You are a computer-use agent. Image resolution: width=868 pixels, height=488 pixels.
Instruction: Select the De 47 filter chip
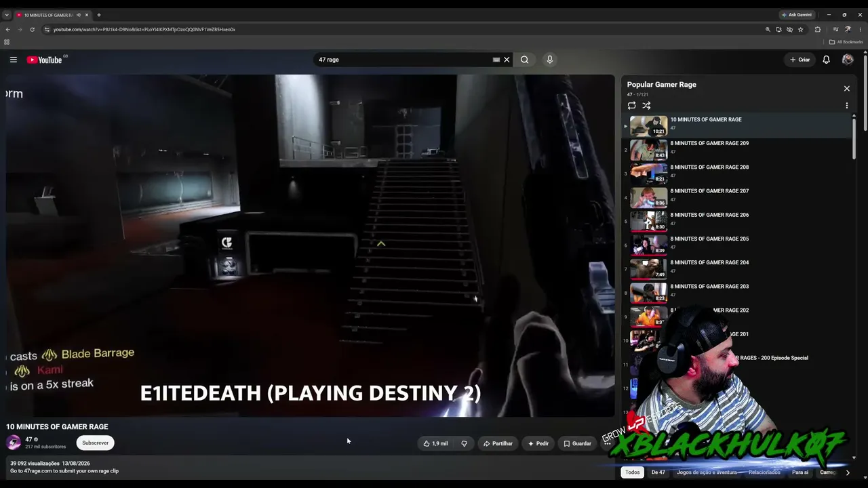coord(658,472)
